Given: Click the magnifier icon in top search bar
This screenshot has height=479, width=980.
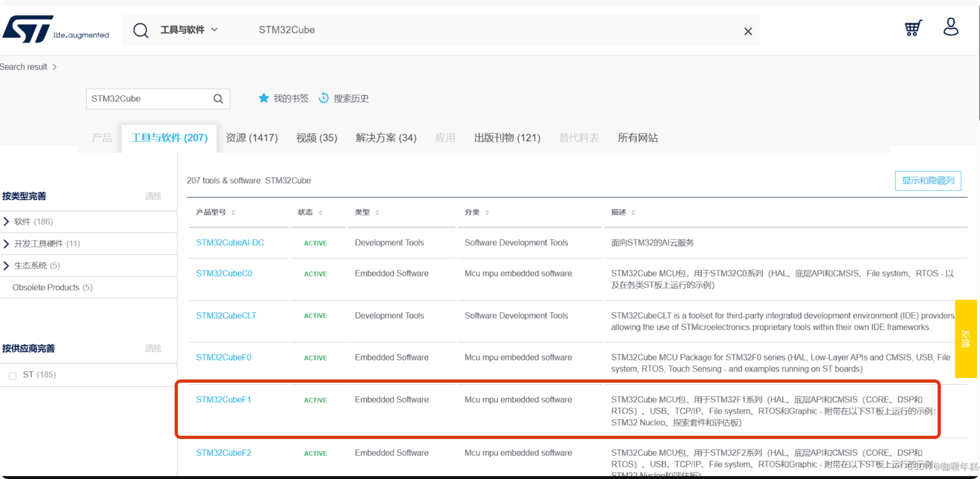Looking at the screenshot, I should [141, 30].
